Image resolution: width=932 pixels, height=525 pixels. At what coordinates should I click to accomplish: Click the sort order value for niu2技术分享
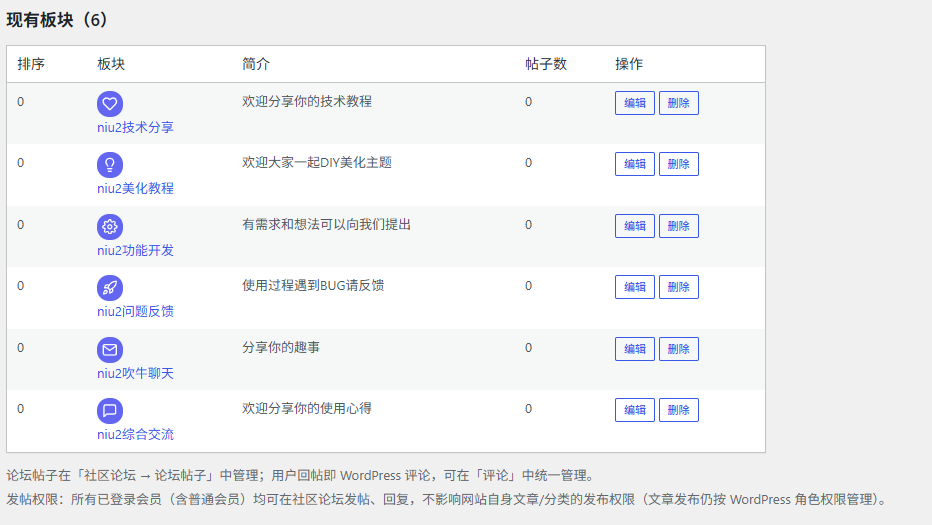click(x=21, y=102)
